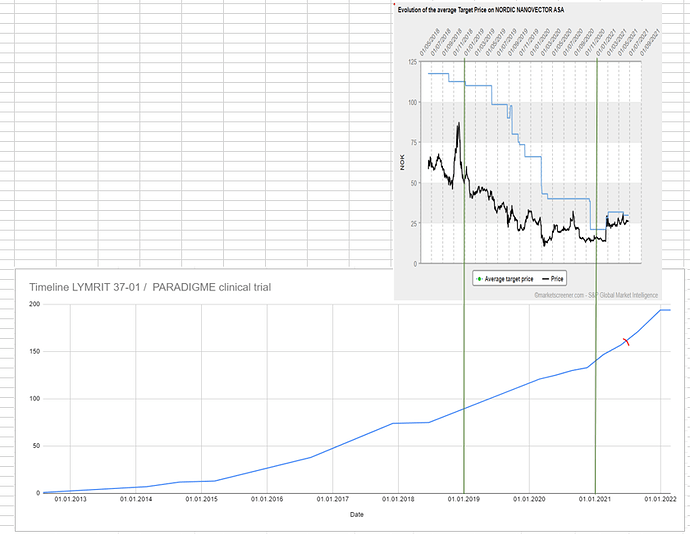Image resolution: width=690 pixels, height=534 pixels.
Task: Click the 01.01.2014 axis label
Action: tap(136, 499)
